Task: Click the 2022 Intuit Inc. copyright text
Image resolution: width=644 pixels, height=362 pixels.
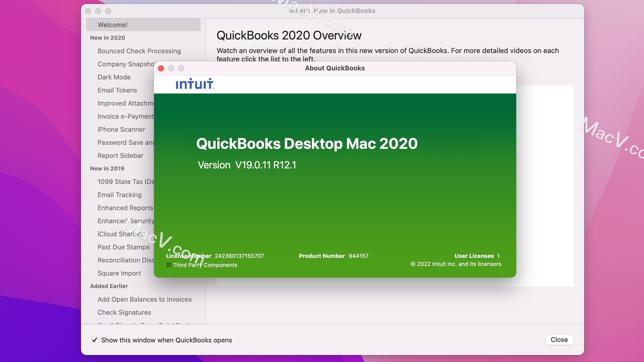Action: click(456, 264)
